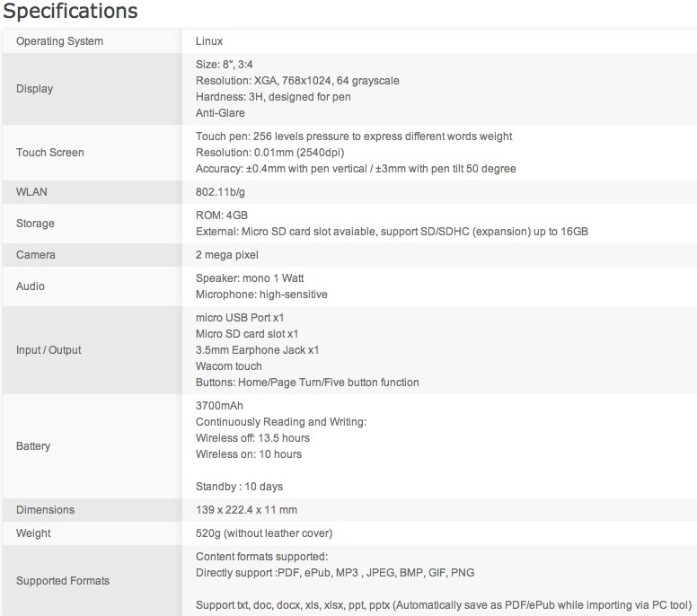The height and width of the screenshot is (616, 697).
Task: Select the Operating System row label
Action: [59, 41]
